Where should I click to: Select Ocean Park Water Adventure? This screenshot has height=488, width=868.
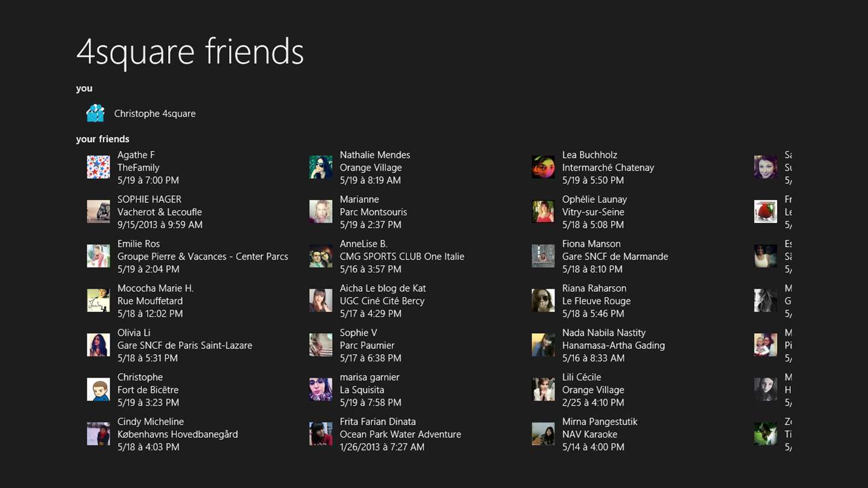point(400,434)
